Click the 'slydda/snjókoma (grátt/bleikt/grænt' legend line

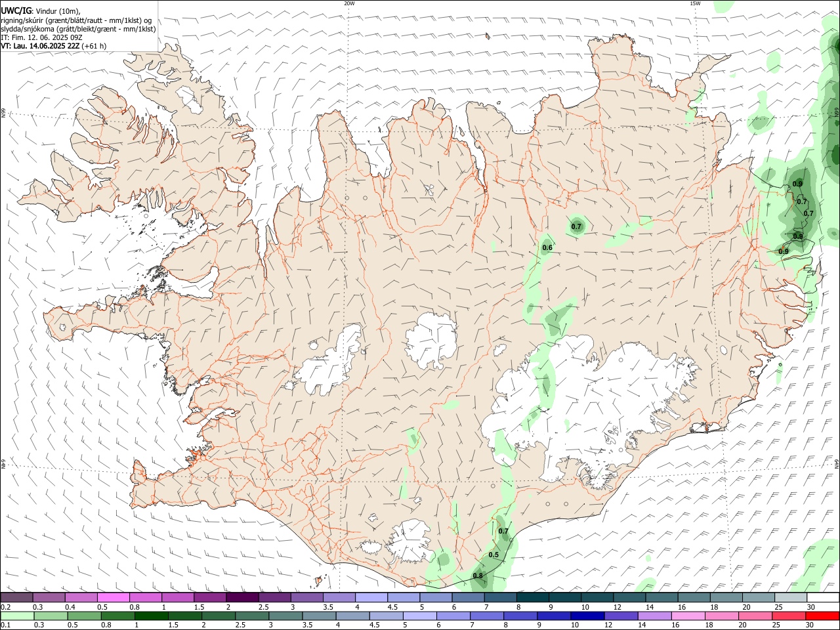pyautogui.click(x=79, y=29)
